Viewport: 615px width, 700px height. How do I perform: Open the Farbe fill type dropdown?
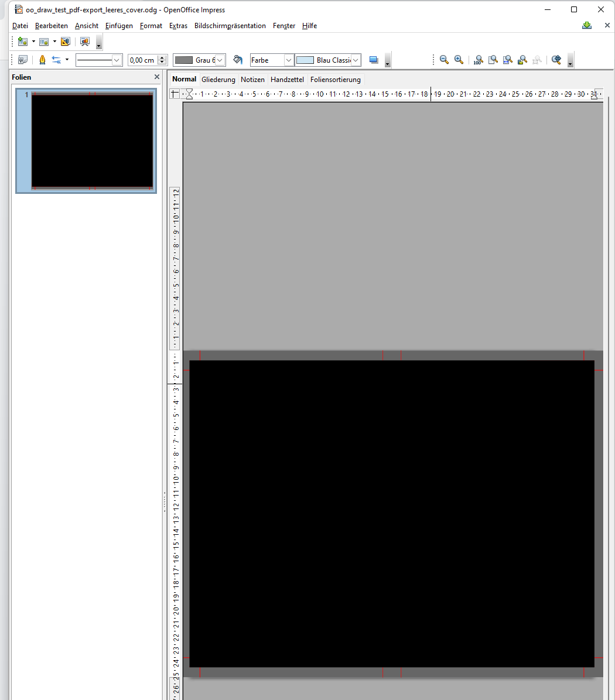290,60
